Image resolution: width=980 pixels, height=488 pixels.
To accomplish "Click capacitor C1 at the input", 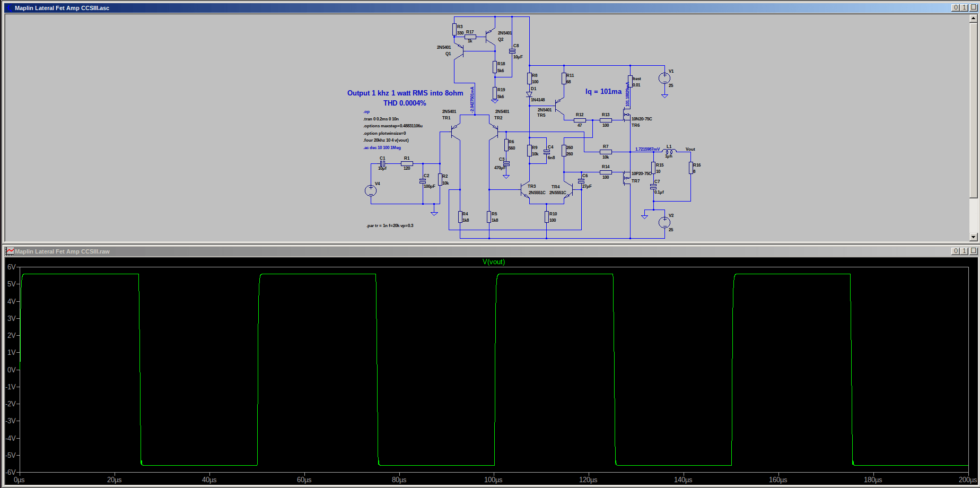I will coord(382,163).
